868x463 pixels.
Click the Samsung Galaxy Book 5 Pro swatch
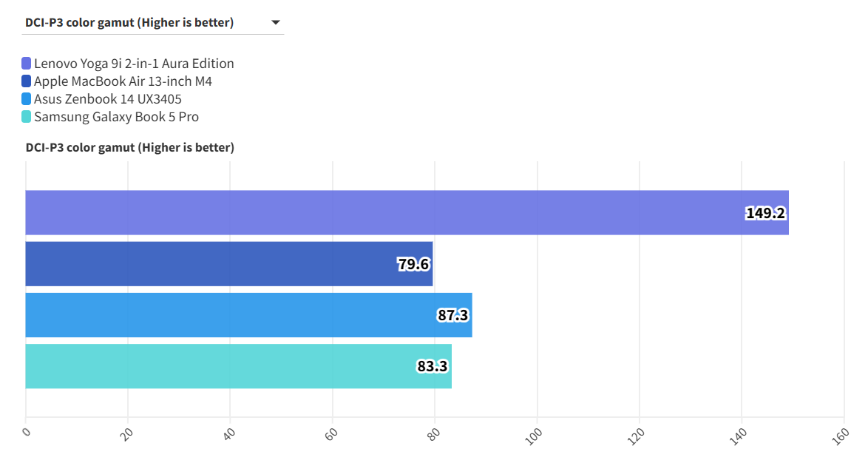click(x=27, y=117)
